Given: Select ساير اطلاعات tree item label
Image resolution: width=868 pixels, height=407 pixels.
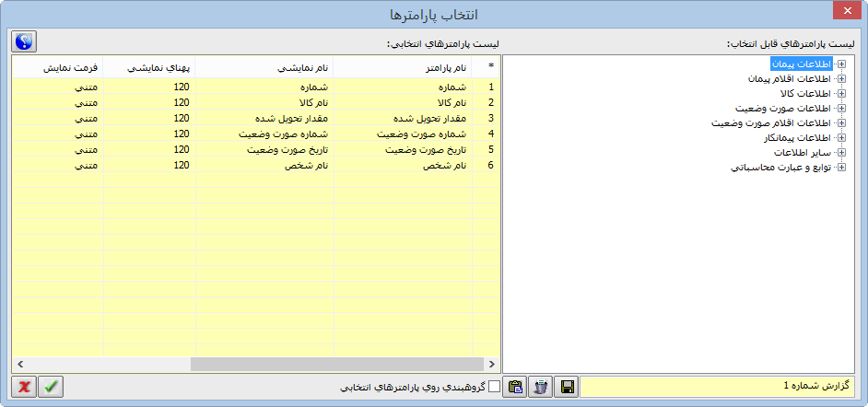Looking at the screenshot, I should click(803, 152).
